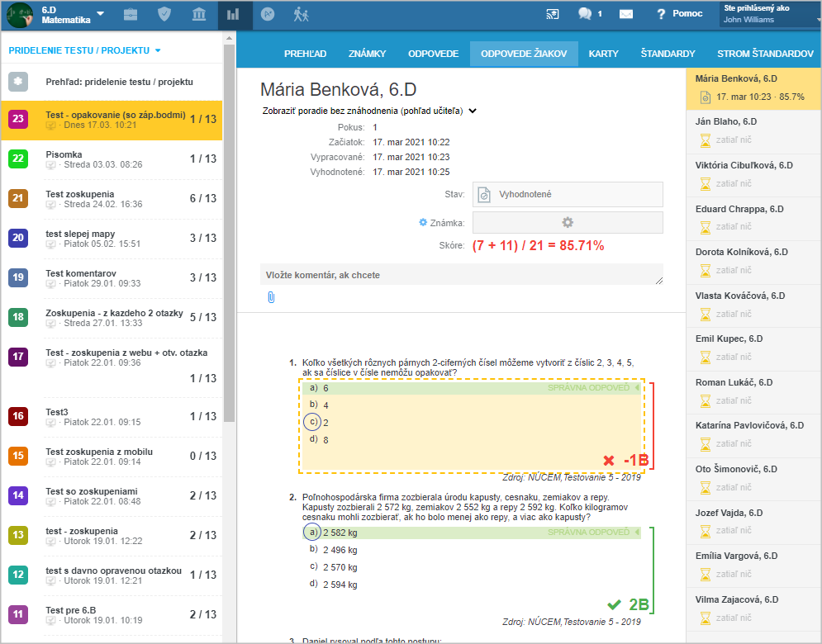This screenshot has width=822, height=644.
Task: Select answer a) 6 in question 1
Action: pyautogui.click(x=471, y=388)
